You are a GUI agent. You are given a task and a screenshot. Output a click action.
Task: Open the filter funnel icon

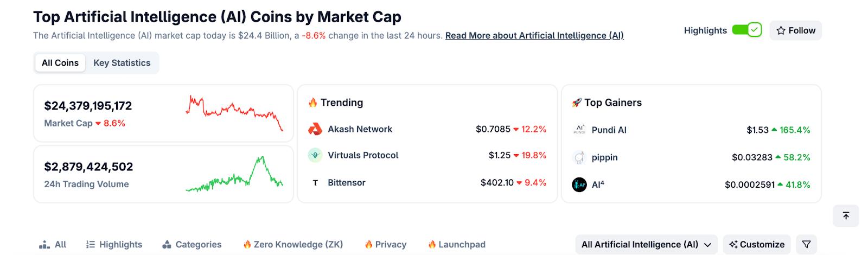806,245
